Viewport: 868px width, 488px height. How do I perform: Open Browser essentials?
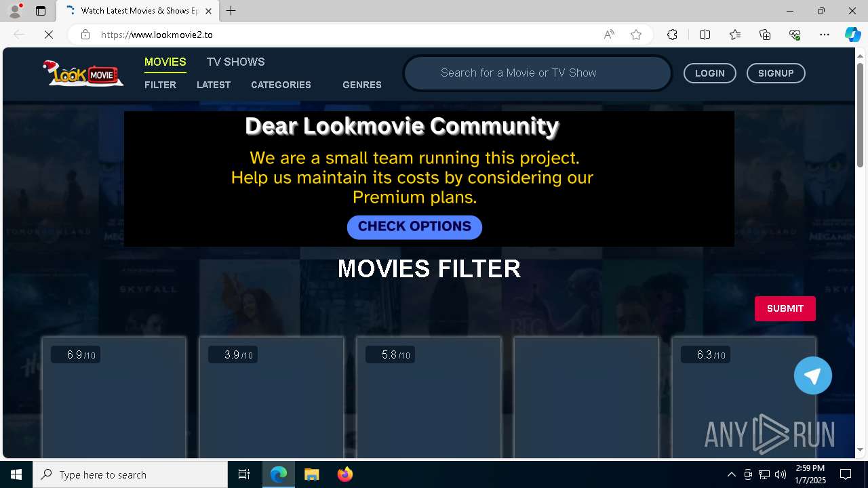point(795,35)
